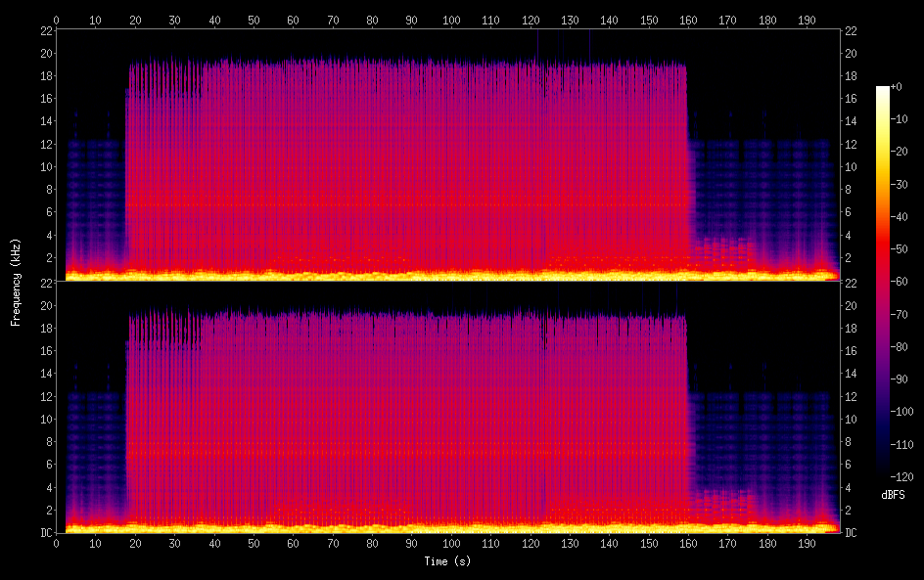Select the 0 tick on the bottom time axis
This screenshot has width=924, height=580.
pyautogui.click(x=57, y=543)
